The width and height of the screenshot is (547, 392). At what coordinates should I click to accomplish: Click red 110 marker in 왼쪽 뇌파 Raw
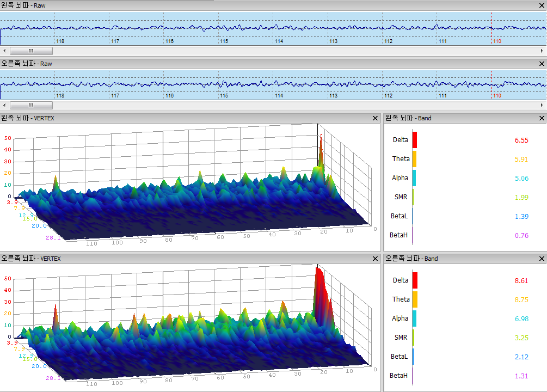click(497, 41)
